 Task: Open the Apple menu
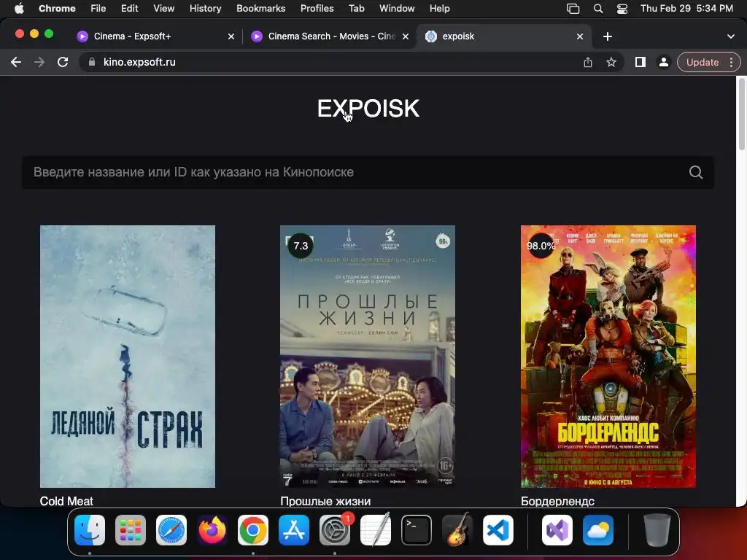[19, 8]
